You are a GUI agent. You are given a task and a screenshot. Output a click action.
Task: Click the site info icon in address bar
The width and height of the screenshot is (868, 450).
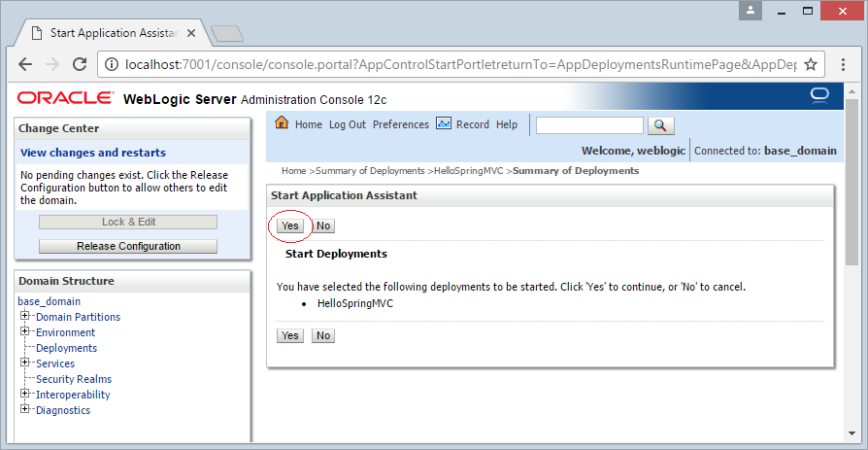coord(112,65)
